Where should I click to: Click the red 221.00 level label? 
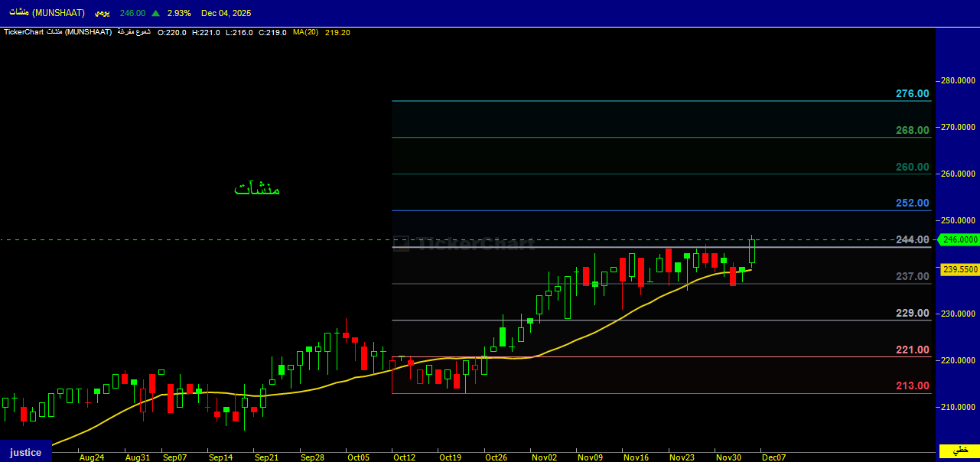912,350
